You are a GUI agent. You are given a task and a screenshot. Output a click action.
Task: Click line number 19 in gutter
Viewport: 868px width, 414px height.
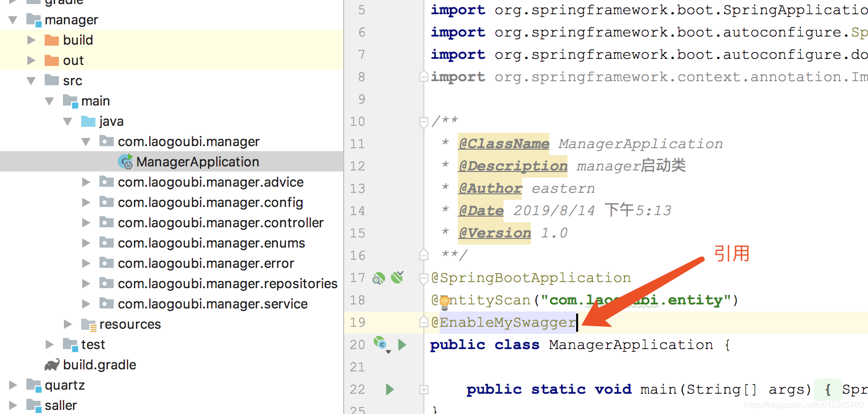357,323
